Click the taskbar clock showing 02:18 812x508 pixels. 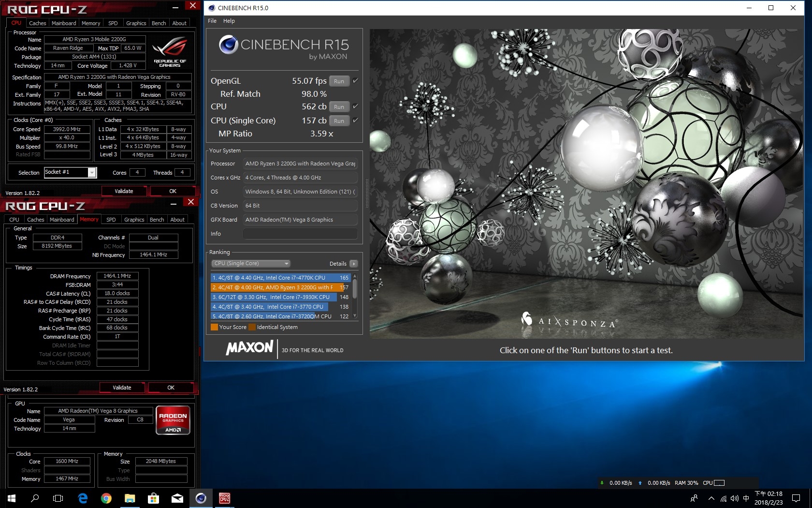[768, 498]
